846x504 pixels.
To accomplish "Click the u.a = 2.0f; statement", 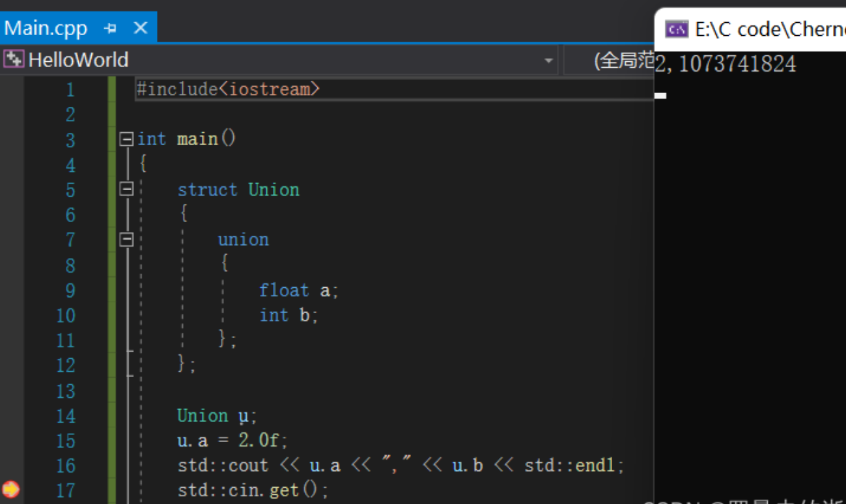I will click(233, 441).
